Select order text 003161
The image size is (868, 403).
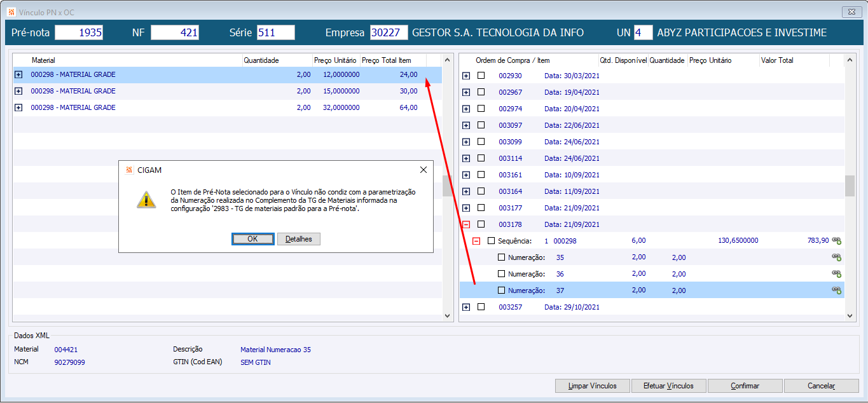coord(510,175)
